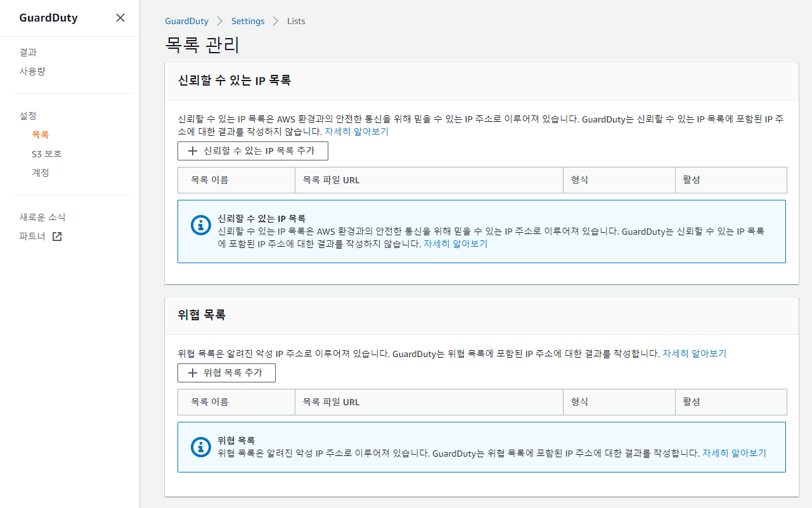Image resolution: width=812 pixels, height=508 pixels.
Task: Open 결과 in the sidebar
Action: [x=28, y=53]
